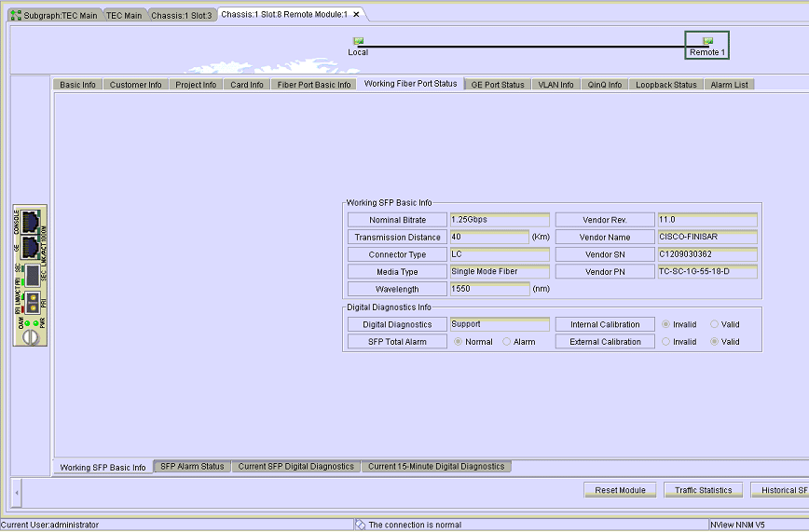Open the VLAN Info tab
The width and height of the screenshot is (809, 532).
(555, 85)
